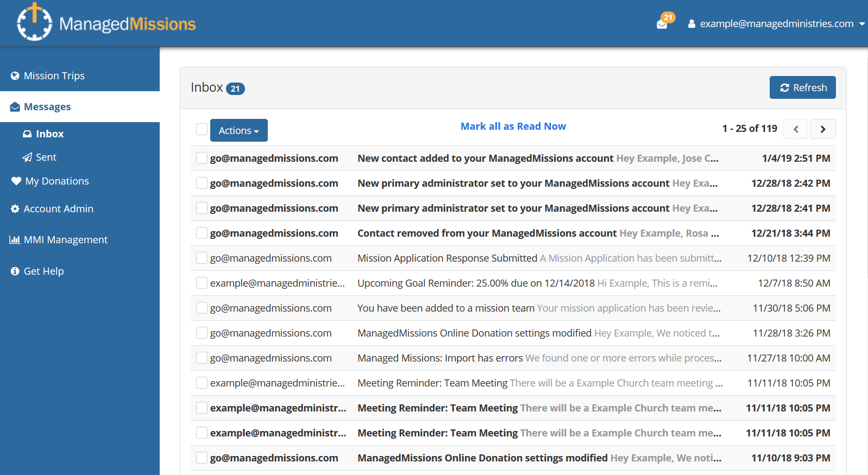Click the globe icon beside Mission Trips
Image resolution: width=868 pixels, height=475 pixels.
[15, 76]
